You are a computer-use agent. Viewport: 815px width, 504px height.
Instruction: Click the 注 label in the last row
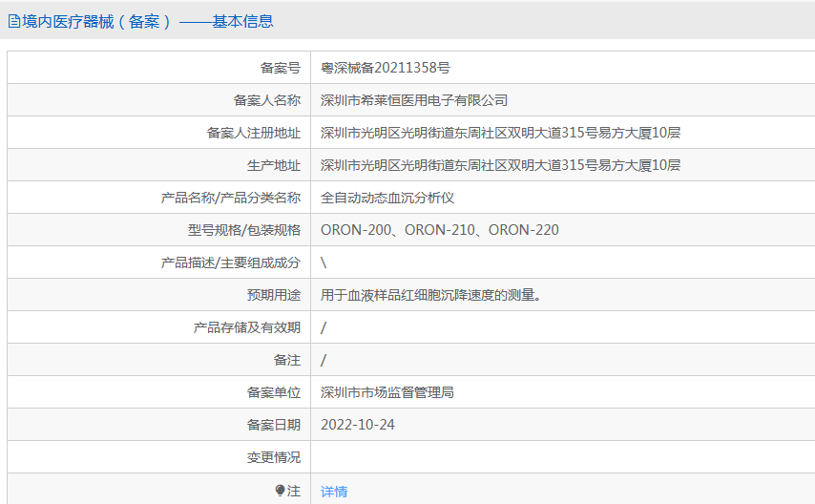294,491
